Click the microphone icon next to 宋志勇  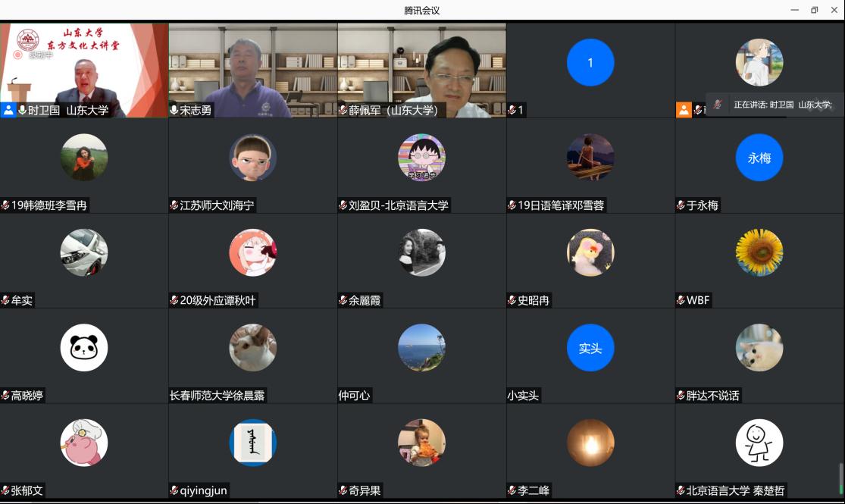(174, 111)
